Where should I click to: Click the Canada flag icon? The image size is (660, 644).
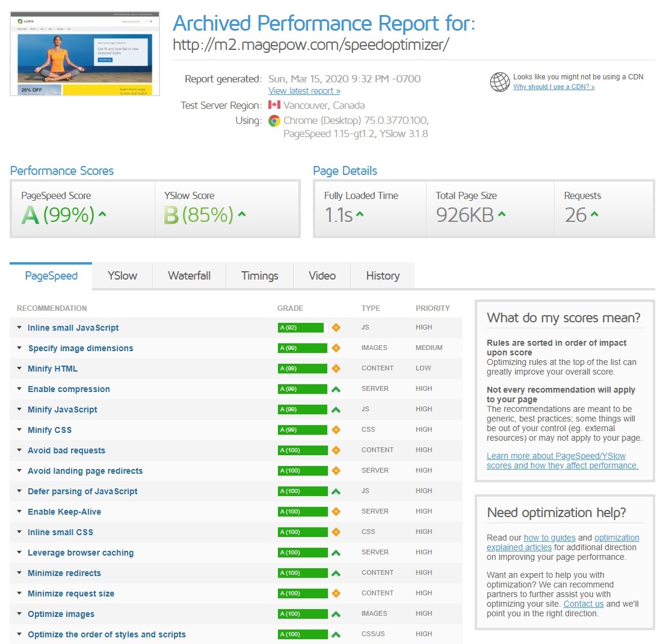tap(274, 105)
